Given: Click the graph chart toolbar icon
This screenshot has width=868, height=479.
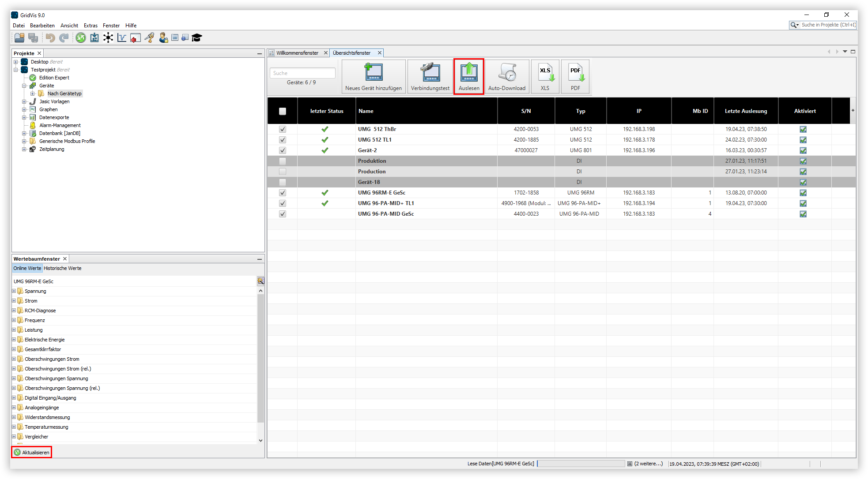Looking at the screenshot, I should tap(122, 38).
